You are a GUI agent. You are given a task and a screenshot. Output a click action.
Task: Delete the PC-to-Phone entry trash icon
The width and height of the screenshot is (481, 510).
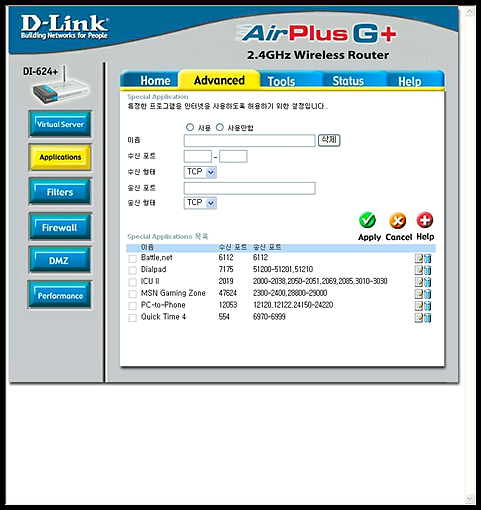(x=427, y=306)
